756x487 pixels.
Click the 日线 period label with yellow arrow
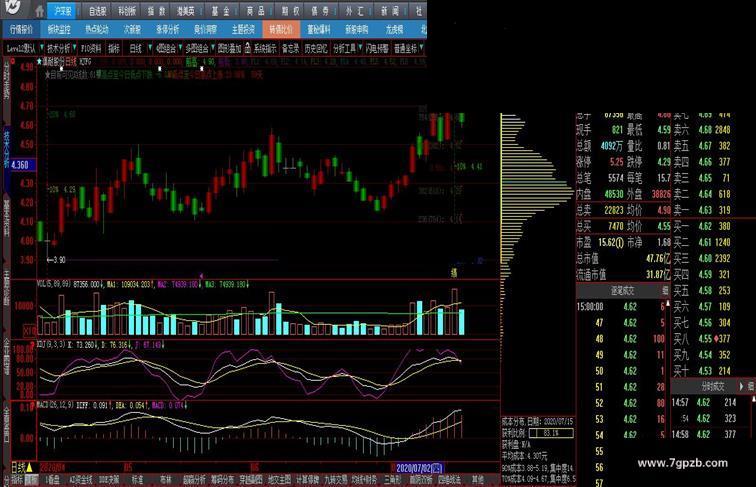click(22, 468)
